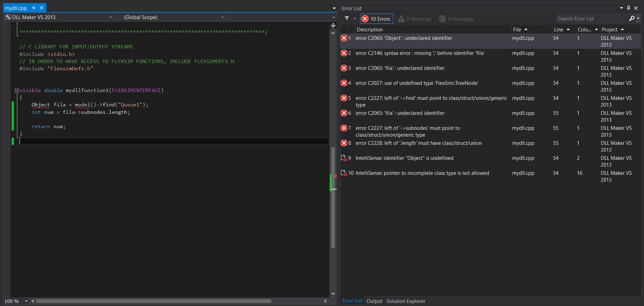
Task: Select error 1 icon for undeclared 'Object'
Action: click(344, 38)
